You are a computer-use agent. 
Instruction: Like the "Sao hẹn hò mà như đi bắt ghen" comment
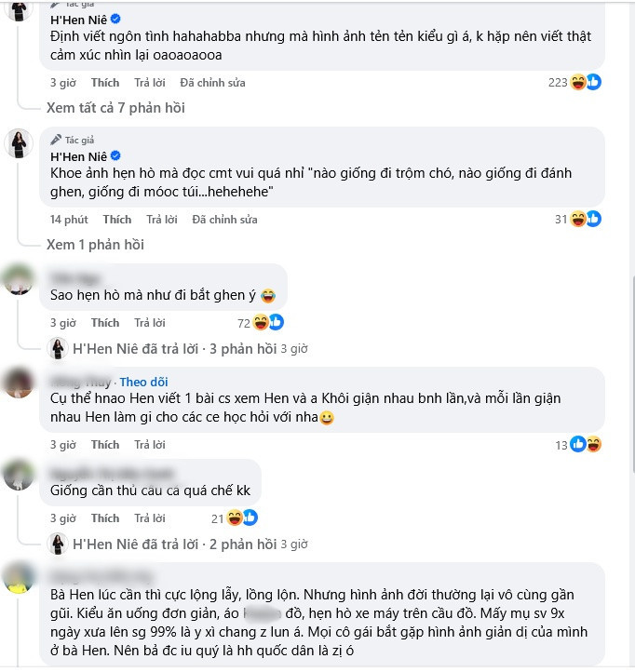coord(105,323)
